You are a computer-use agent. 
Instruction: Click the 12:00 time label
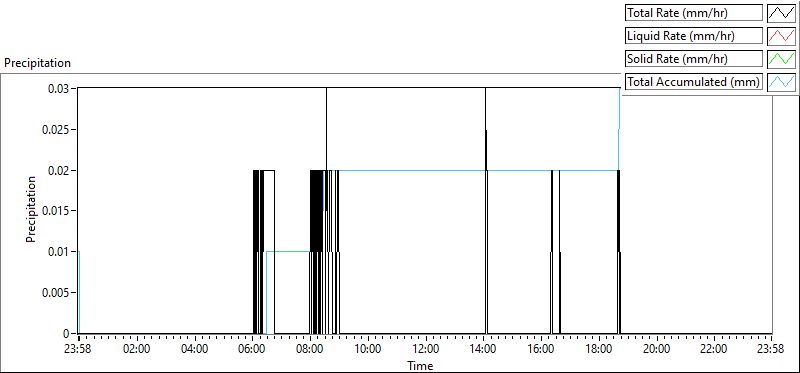426,350
